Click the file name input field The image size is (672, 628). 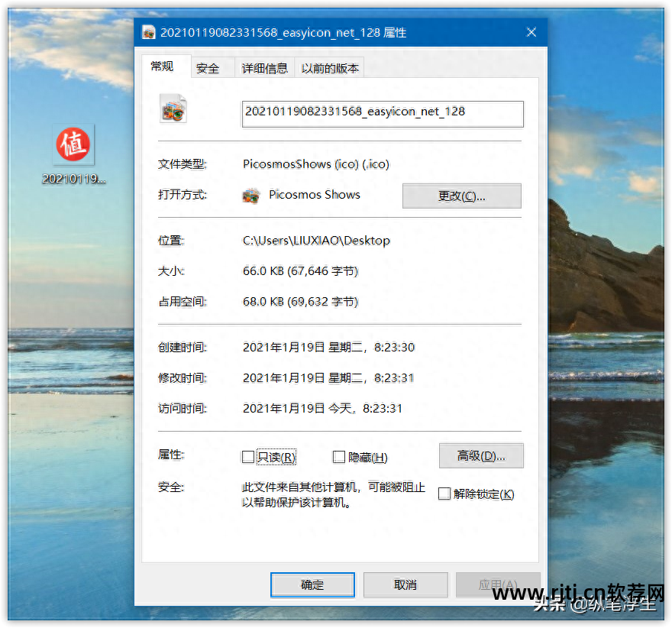tap(383, 114)
